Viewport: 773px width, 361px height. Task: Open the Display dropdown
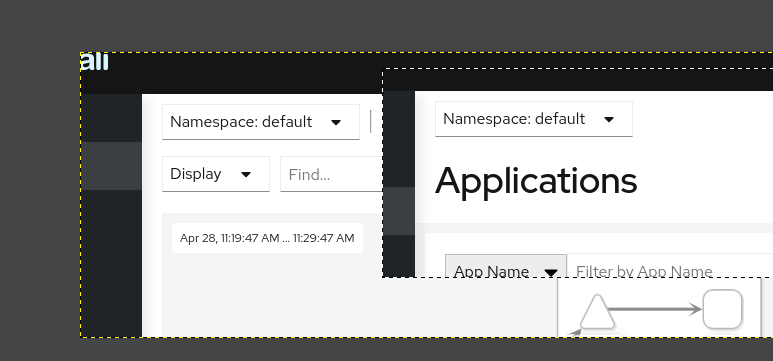click(215, 174)
